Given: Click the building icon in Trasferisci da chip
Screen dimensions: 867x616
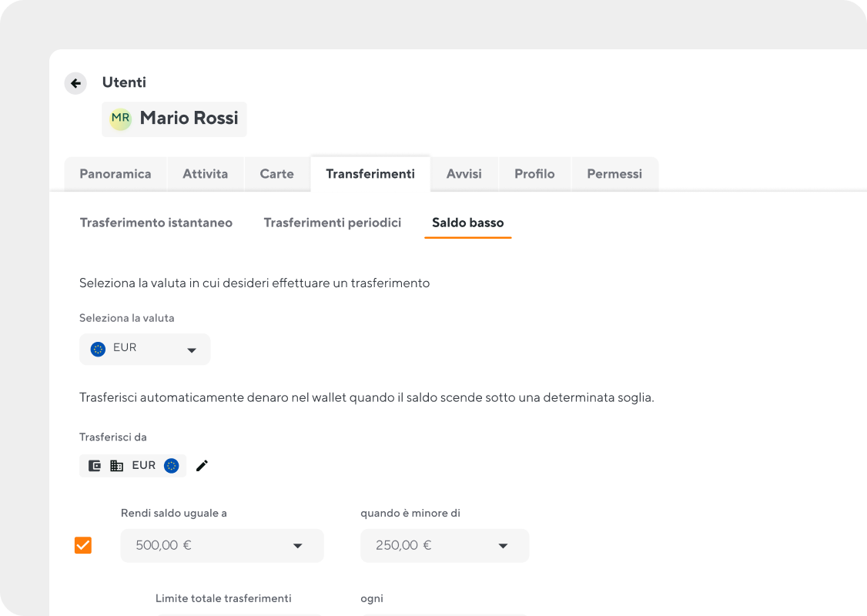Looking at the screenshot, I should [117, 466].
